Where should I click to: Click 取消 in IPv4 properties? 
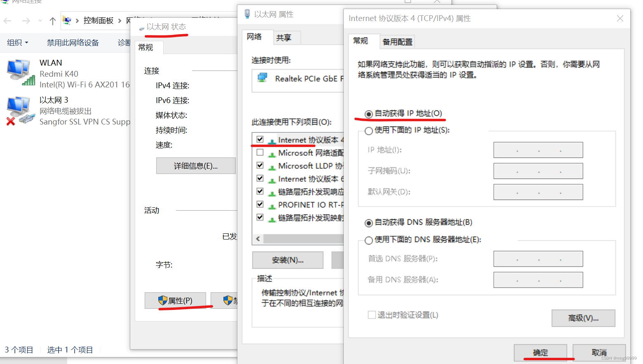pos(599,353)
